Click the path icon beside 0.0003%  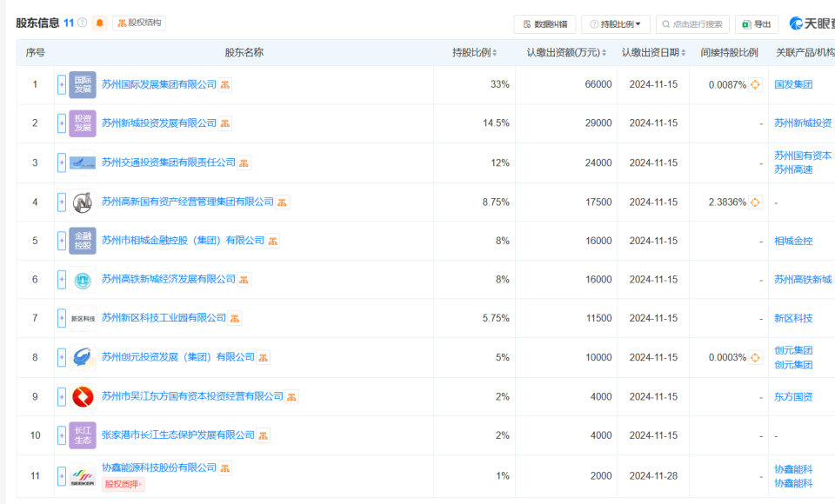755,358
